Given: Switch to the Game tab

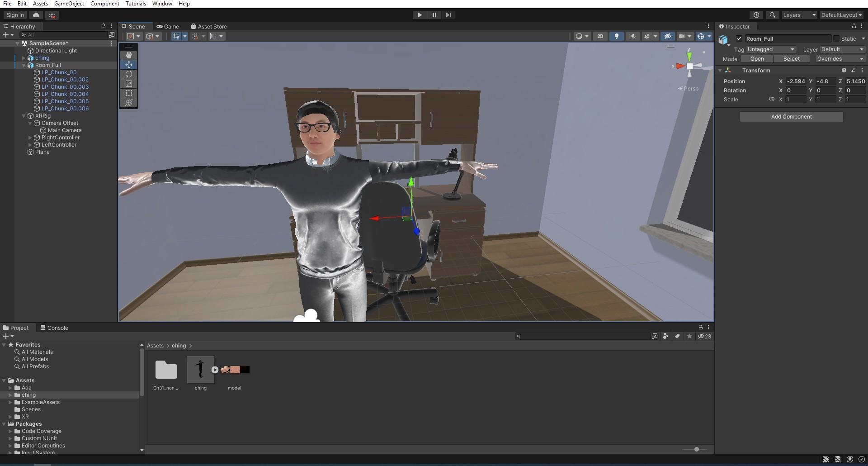Looking at the screenshot, I should [x=168, y=27].
